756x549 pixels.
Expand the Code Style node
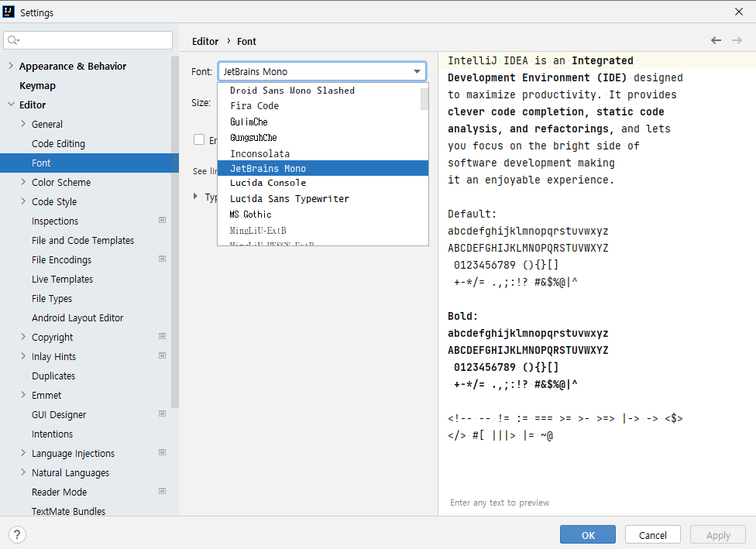tap(23, 201)
